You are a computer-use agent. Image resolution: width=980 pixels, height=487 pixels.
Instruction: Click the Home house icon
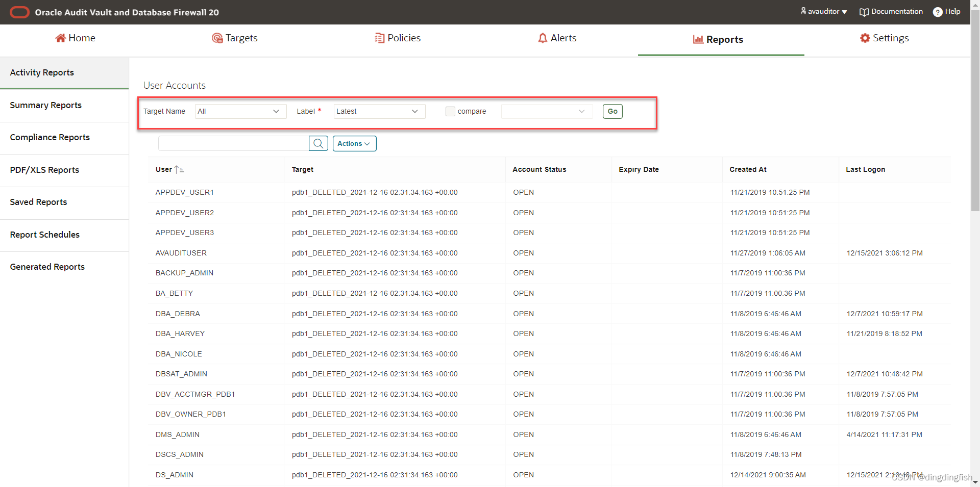[60, 38]
